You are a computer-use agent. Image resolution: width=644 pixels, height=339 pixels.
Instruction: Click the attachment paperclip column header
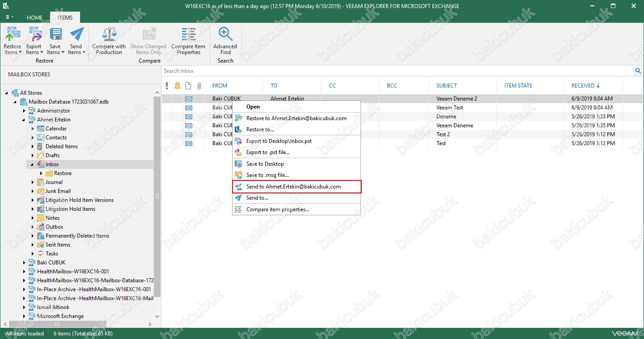(199, 86)
